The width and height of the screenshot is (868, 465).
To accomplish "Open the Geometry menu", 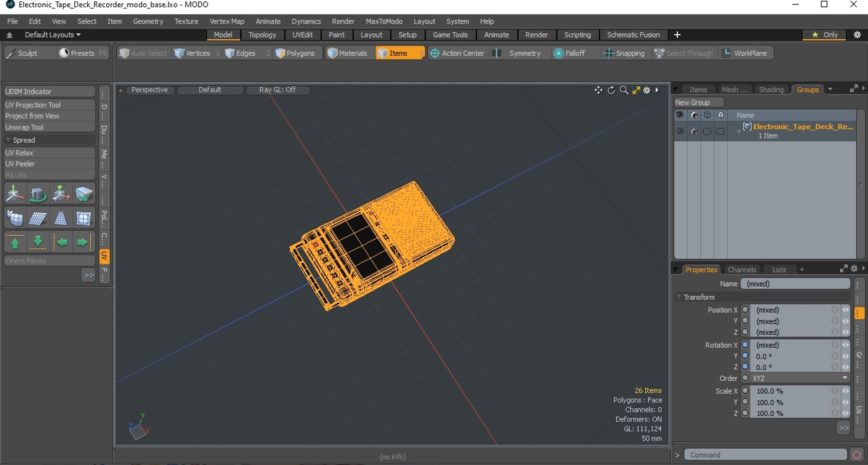I will tap(148, 21).
